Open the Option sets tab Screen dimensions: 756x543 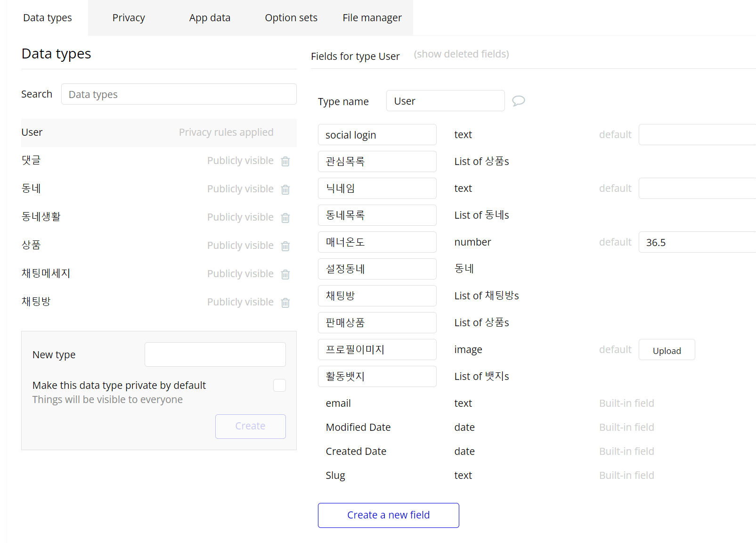pyautogui.click(x=291, y=18)
